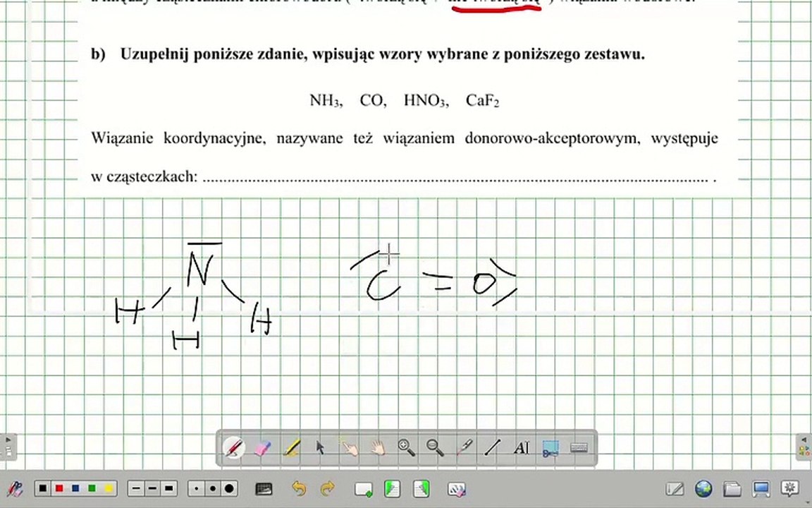Pick the red pen color
This screenshot has height=508, width=812.
pyautogui.click(x=59, y=488)
